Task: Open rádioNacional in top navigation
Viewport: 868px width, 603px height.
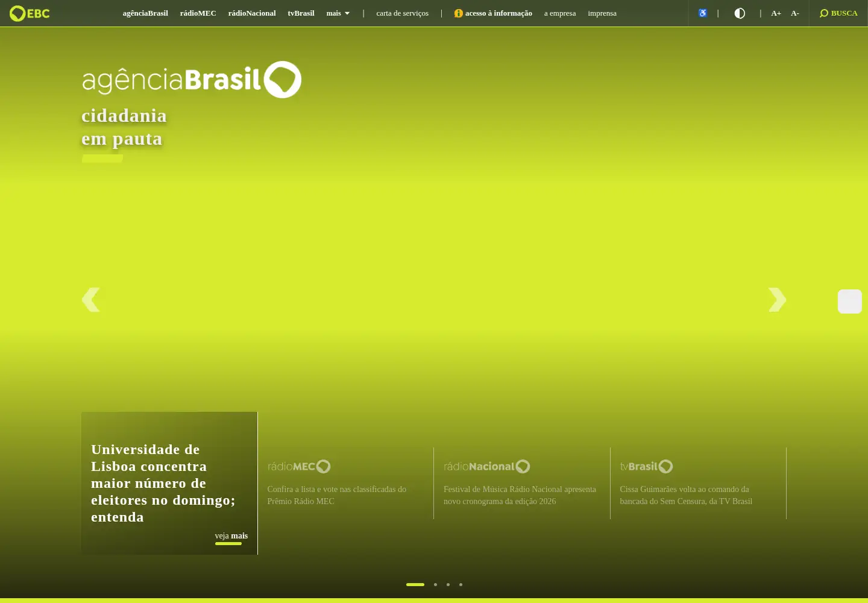Action: pyautogui.click(x=252, y=13)
